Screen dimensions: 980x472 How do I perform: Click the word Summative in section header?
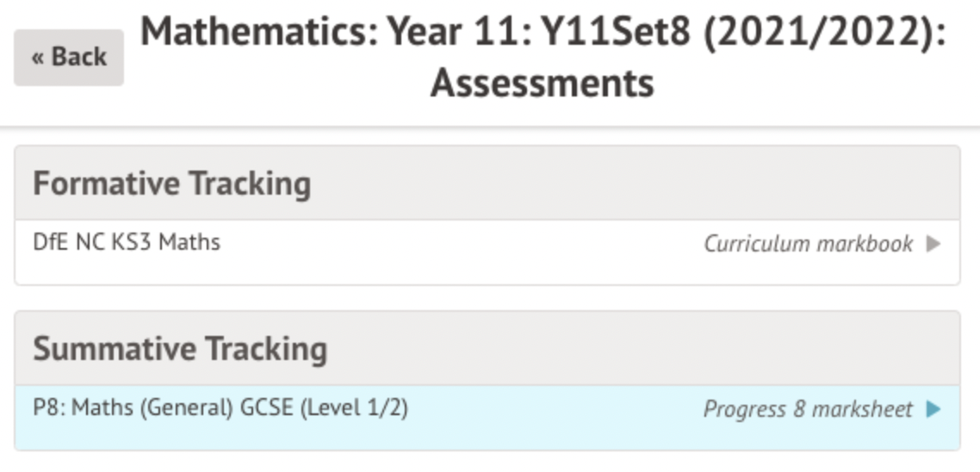pos(115,350)
